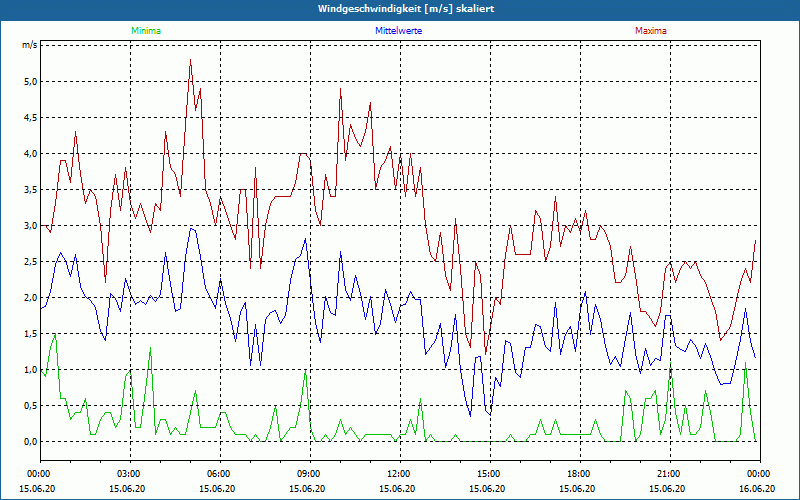Click the chart title Windgeschwindigkeit [m/s] skaliert
The height and width of the screenshot is (500, 800).
tap(406, 9)
